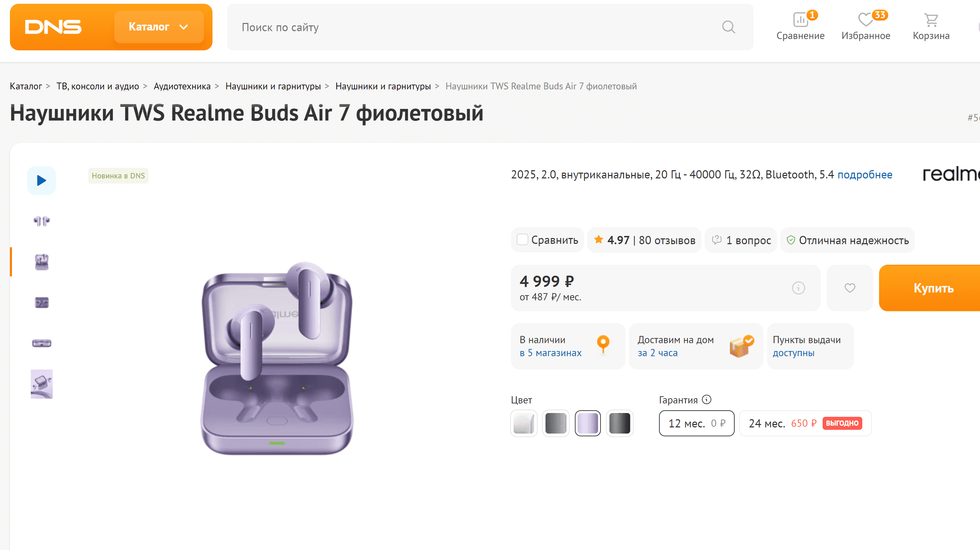
Task: Play the product video thumbnail
Action: click(41, 180)
